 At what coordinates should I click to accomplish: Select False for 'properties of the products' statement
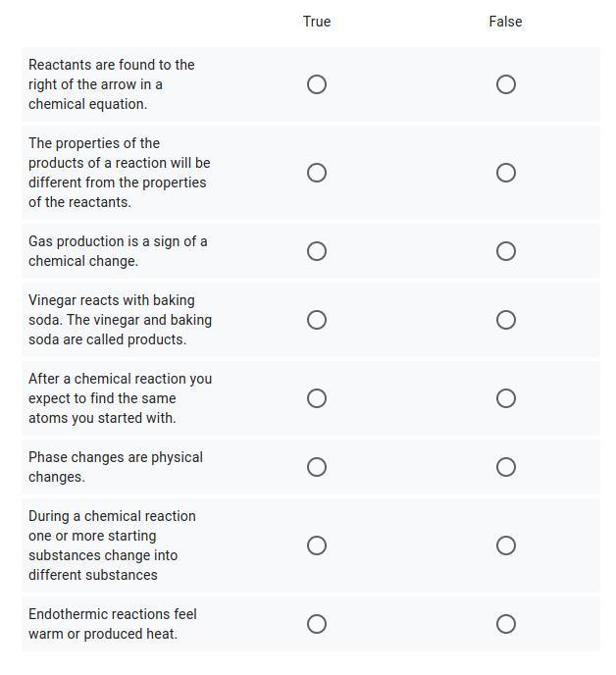[x=506, y=173]
